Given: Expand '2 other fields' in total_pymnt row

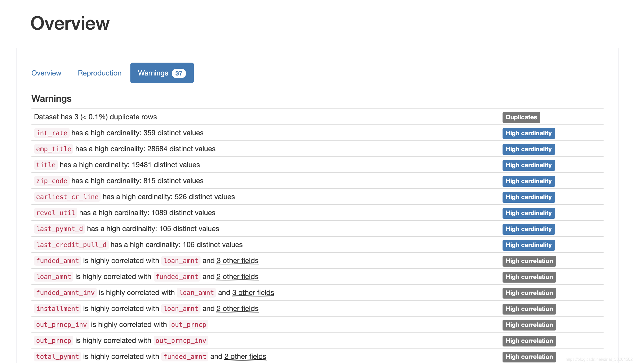Looking at the screenshot, I should click(x=245, y=357).
